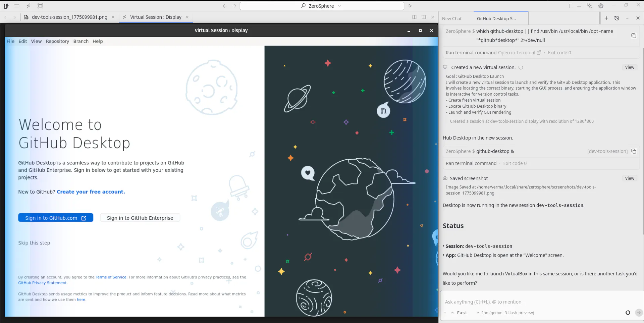Maximize the Virtual Session display window

tap(420, 31)
